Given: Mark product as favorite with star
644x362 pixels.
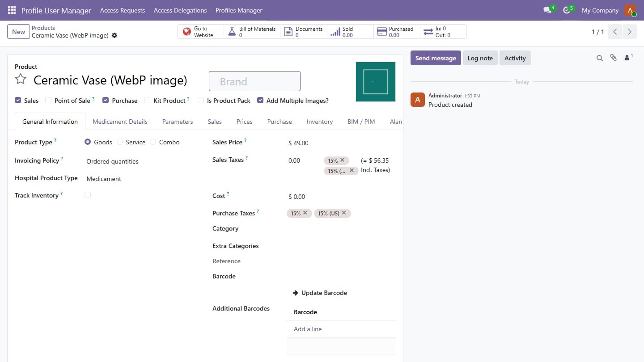Looking at the screenshot, I should tap(21, 80).
